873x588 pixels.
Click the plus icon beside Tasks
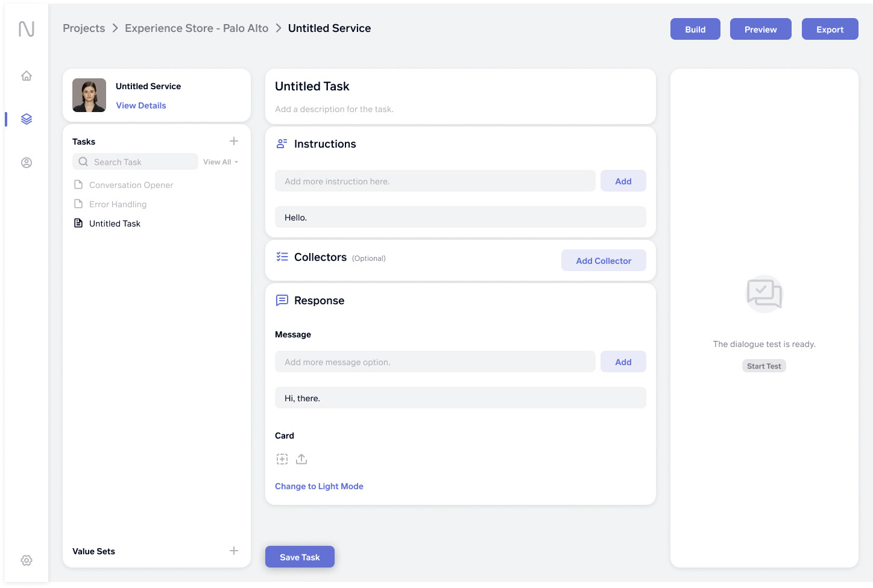coord(234,141)
